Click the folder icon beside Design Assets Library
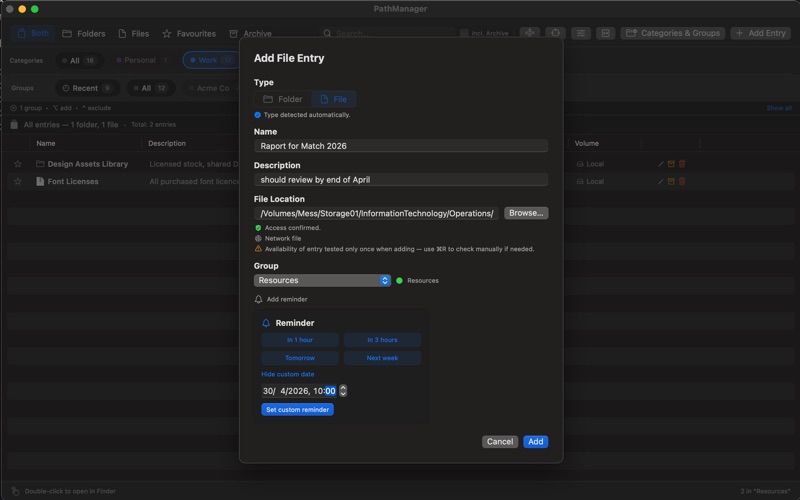The image size is (800, 500). (40, 164)
